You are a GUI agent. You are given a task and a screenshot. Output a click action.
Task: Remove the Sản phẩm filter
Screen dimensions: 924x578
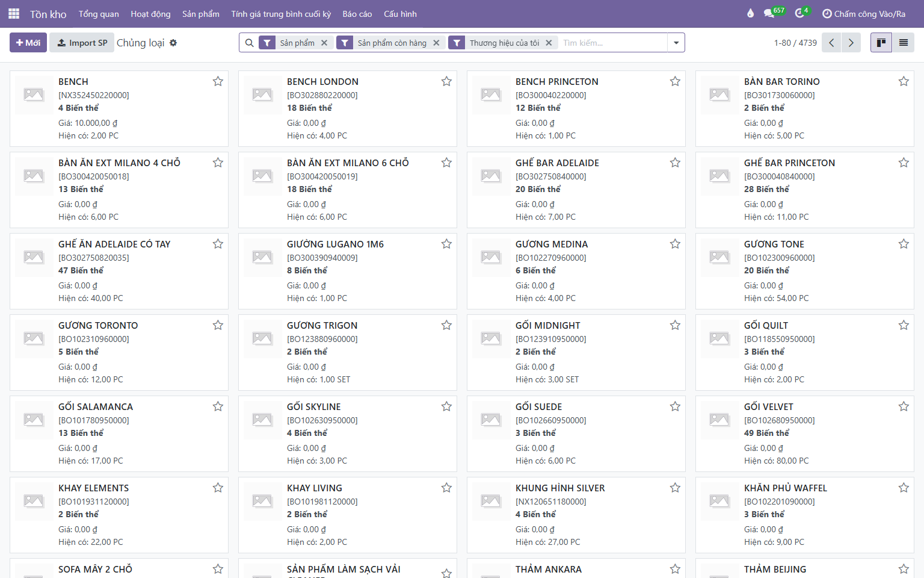coord(324,43)
